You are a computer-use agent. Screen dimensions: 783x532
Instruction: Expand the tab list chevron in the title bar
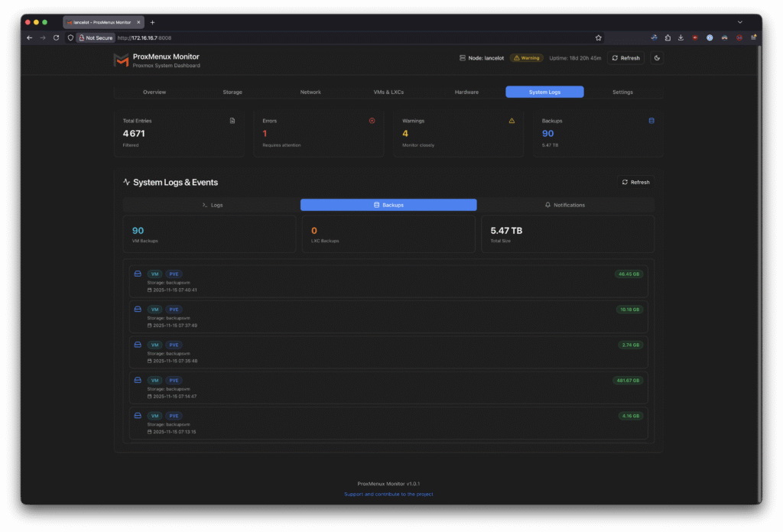click(739, 22)
